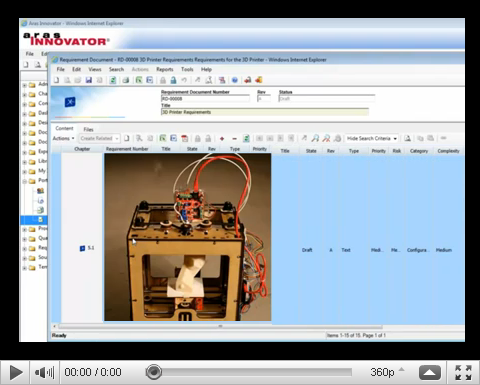480x385 pixels.
Task: Export to Excel from main toolbar
Action: 139,80
